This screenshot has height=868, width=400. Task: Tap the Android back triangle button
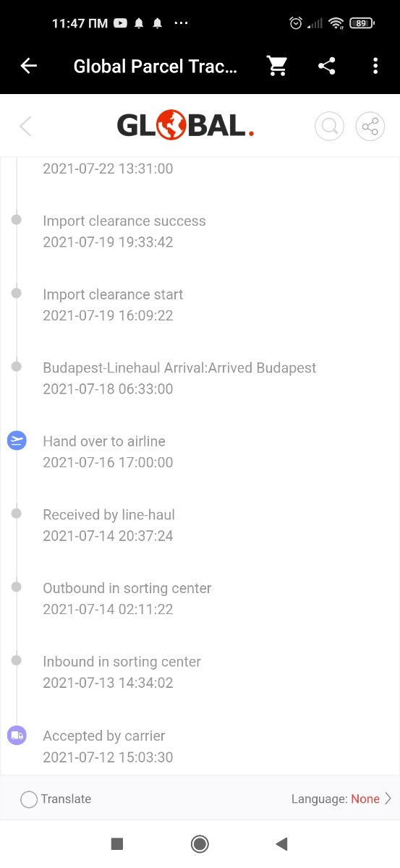point(282,843)
